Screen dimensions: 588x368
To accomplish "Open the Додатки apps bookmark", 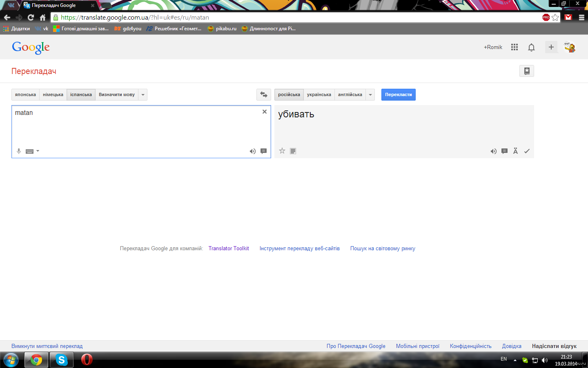I will (17, 29).
